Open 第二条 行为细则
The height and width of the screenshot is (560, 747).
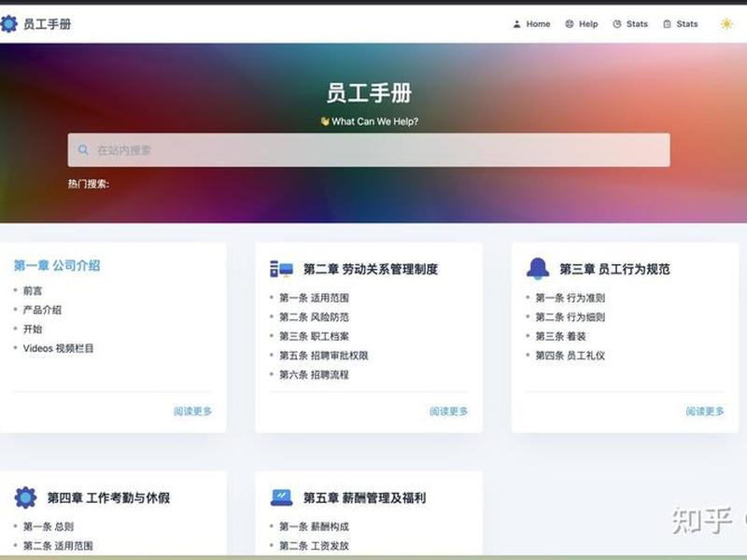click(571, 317)
